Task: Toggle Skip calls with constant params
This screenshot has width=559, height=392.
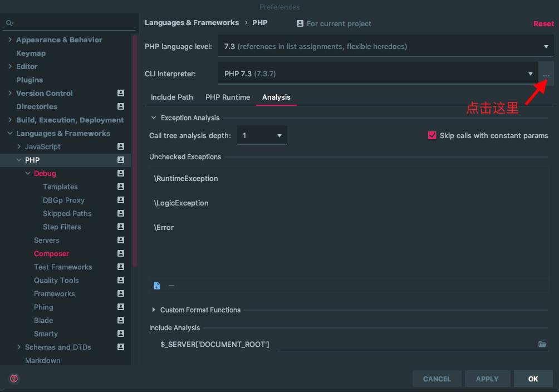Action: [432, 135]
